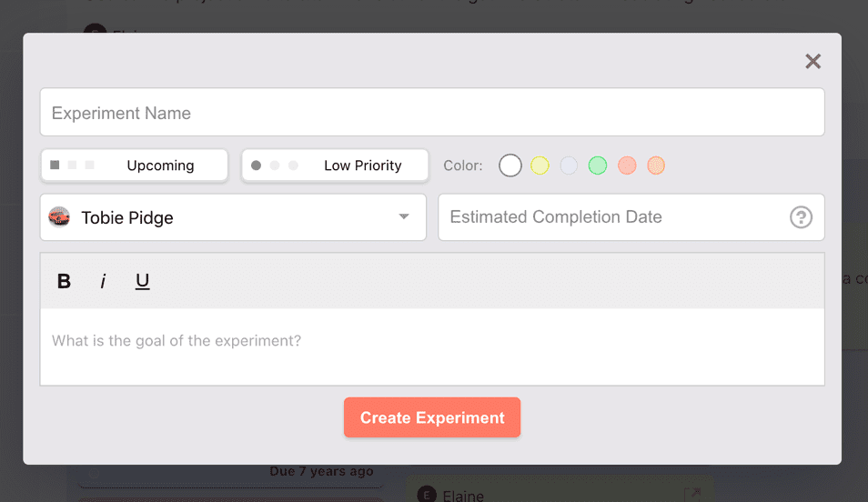Toggle the Upcoming status selector
868x502 pixels.
click(135, 166)
